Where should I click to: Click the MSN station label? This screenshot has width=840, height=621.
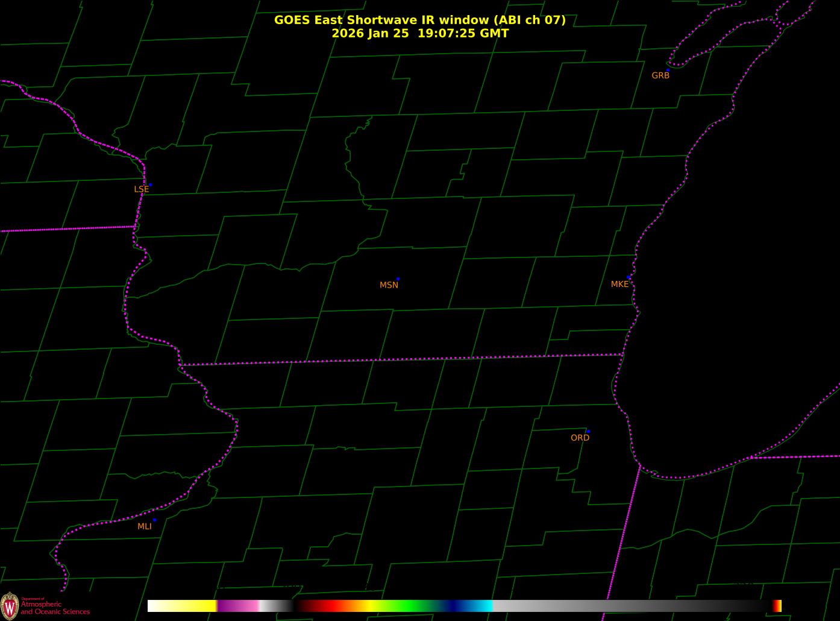tap(389, 285)
